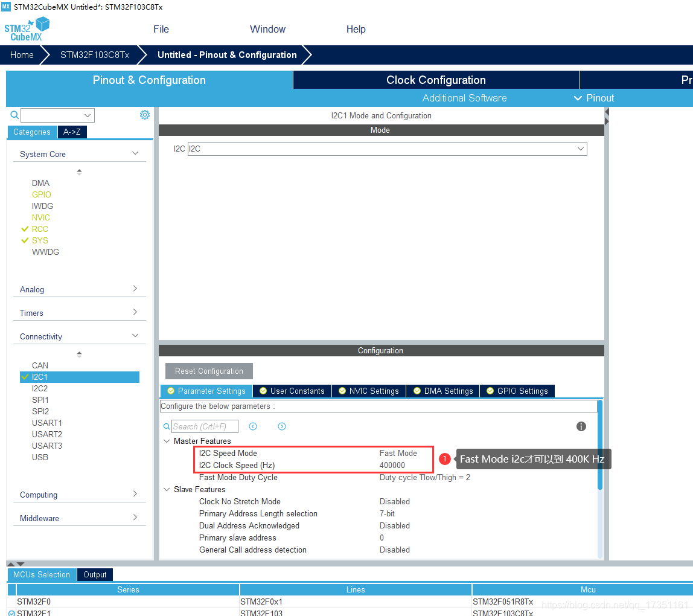Select the Categories view tab
693x616 pixels.
coord(32,132)
